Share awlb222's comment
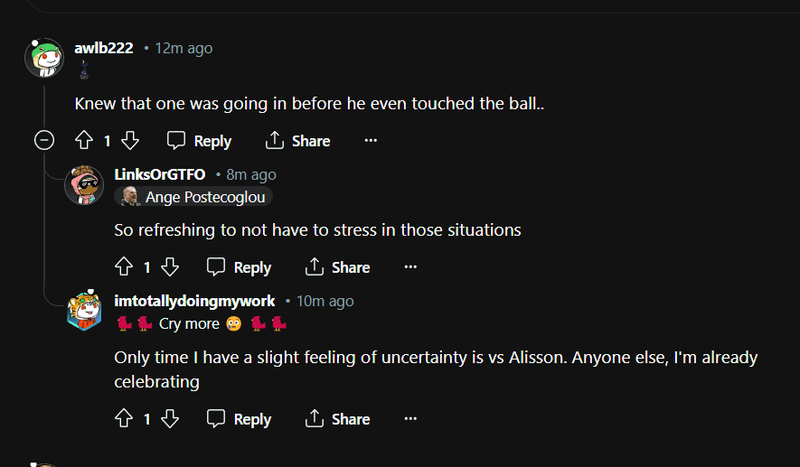 tap(298, 141)
